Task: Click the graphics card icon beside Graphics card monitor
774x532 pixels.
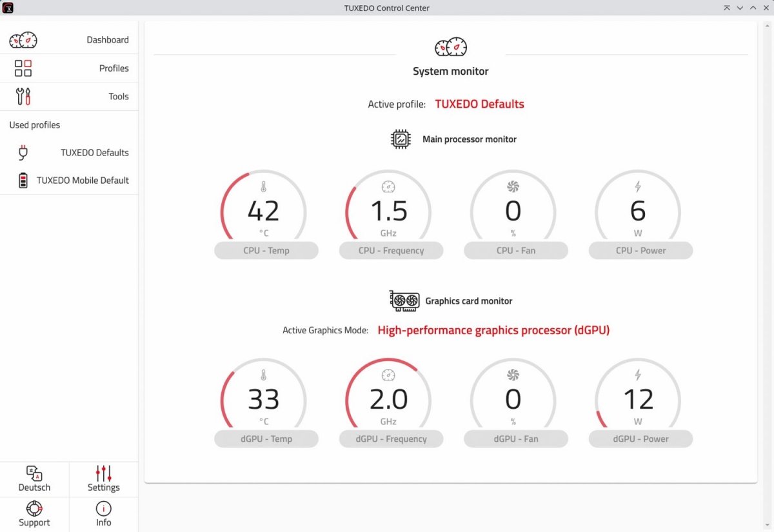Action: 404,301
